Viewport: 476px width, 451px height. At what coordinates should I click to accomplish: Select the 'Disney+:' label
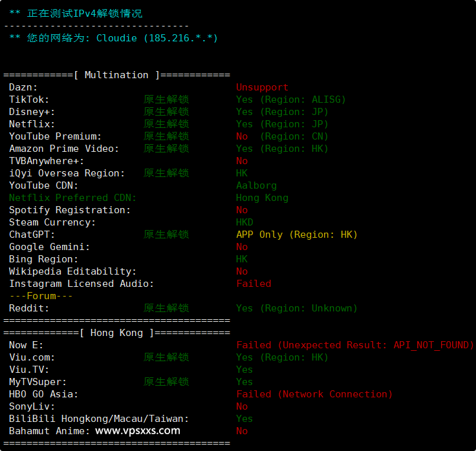coord(32,112)
